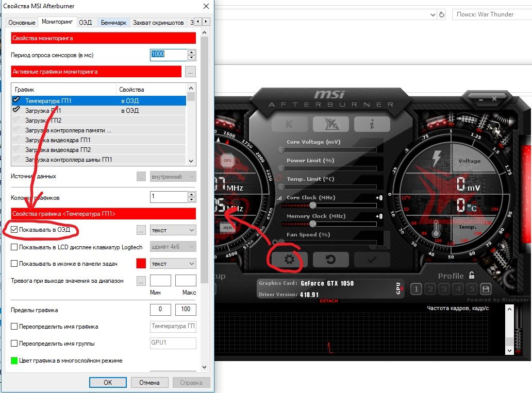Click the Отмена button

tap(149, 383)
